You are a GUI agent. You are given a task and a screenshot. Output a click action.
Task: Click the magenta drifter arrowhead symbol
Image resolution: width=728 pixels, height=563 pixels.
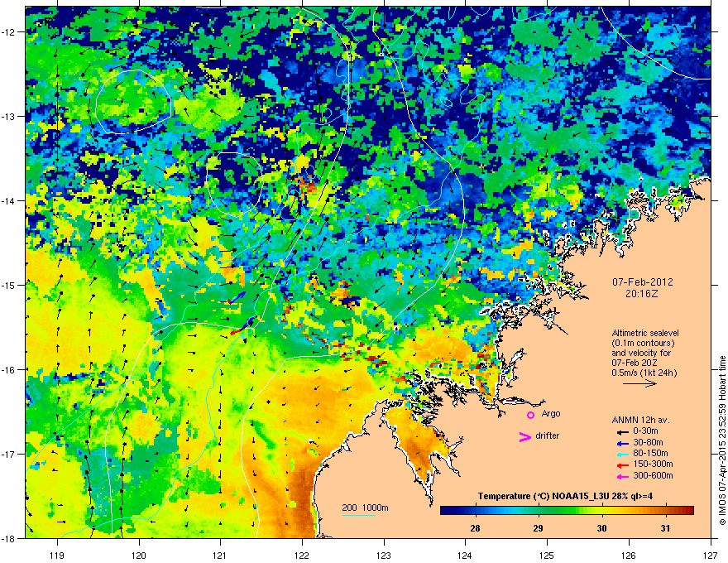[x=525, y=437]
